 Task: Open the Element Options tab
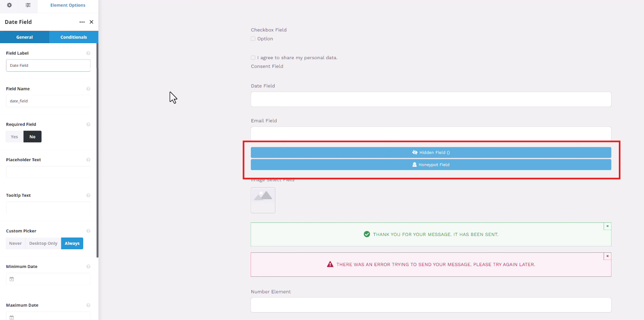coord(68,5)
